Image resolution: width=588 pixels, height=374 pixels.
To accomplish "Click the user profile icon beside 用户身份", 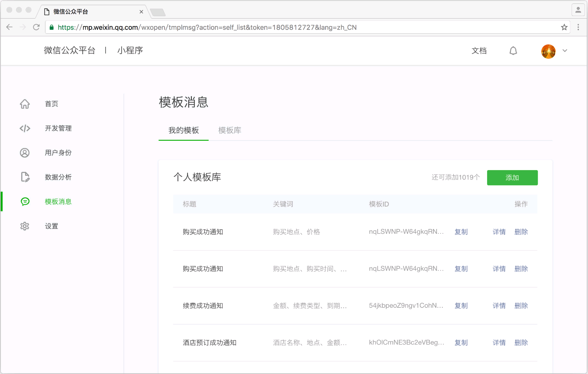I will pyautogui.click(x=25, y=153).
